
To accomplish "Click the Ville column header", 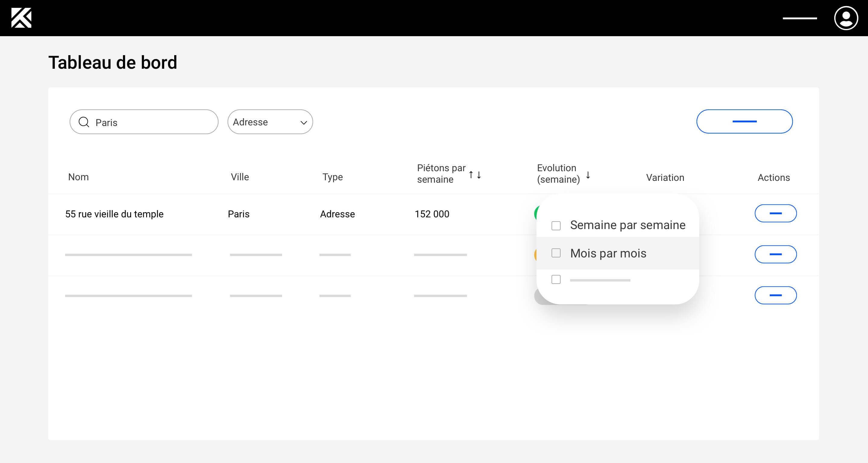I will 240,177.
